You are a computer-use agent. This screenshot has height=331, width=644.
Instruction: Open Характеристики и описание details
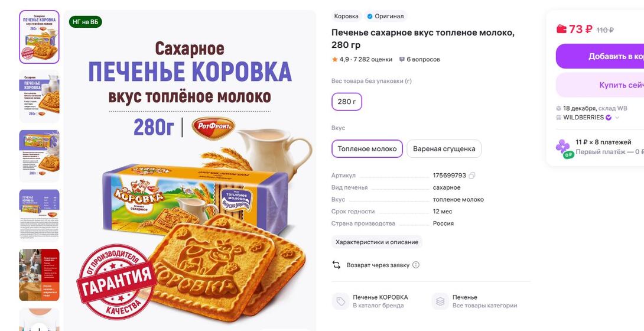click(x=377, y=242)
